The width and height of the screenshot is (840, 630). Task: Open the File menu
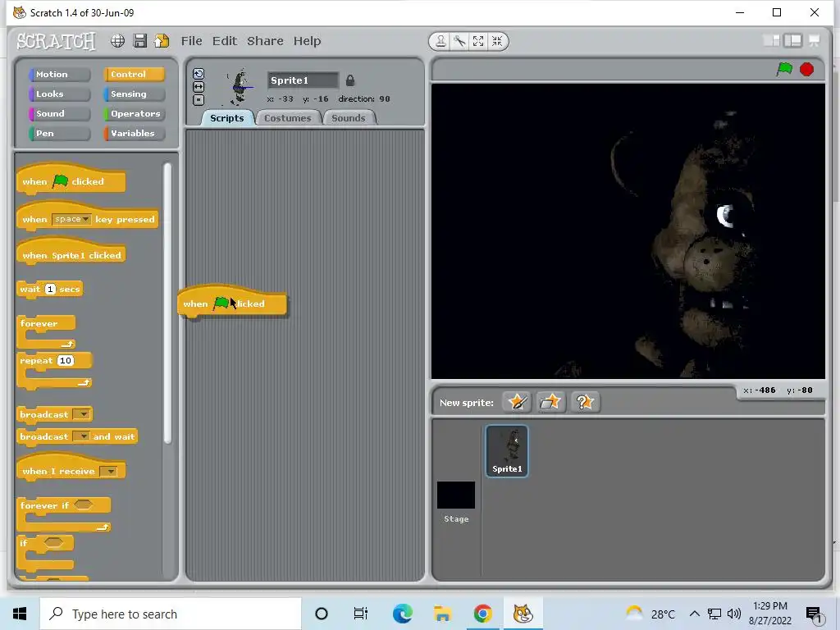coord(191,41)
